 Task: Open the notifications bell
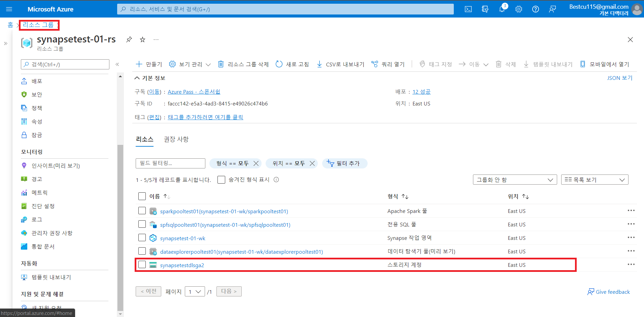(502, 9)
